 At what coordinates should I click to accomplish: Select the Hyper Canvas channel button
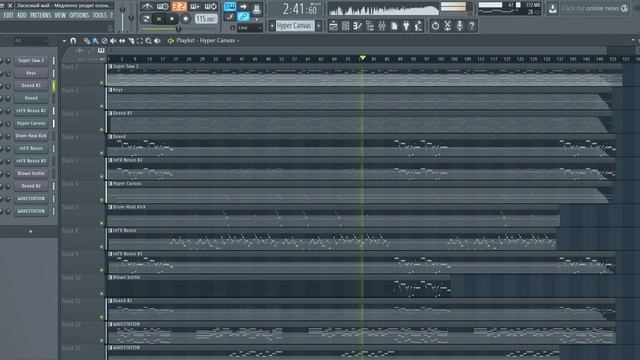31,123
